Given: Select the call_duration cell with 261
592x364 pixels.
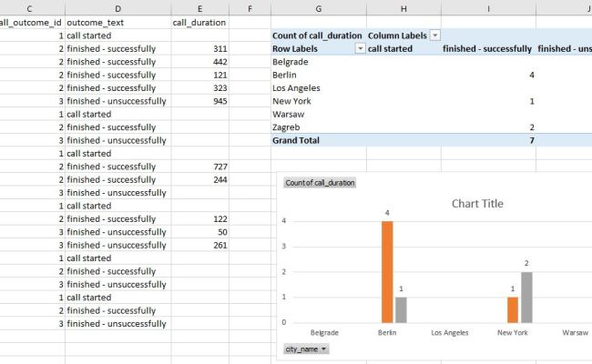Looking at the screenshot, I should pos(199,245).
